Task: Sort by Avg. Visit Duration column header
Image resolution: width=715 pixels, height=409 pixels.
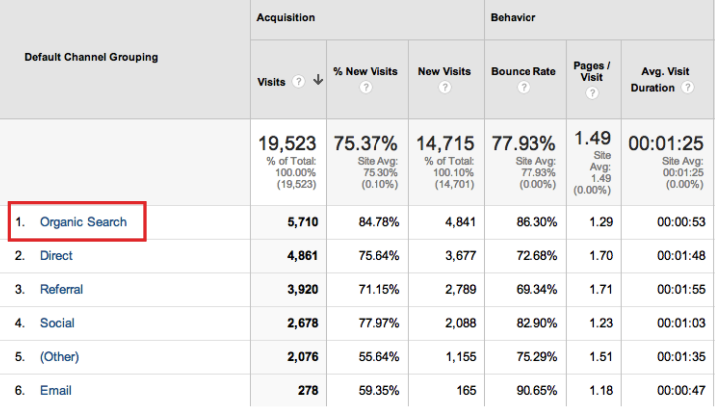Action: click(660, 80)
